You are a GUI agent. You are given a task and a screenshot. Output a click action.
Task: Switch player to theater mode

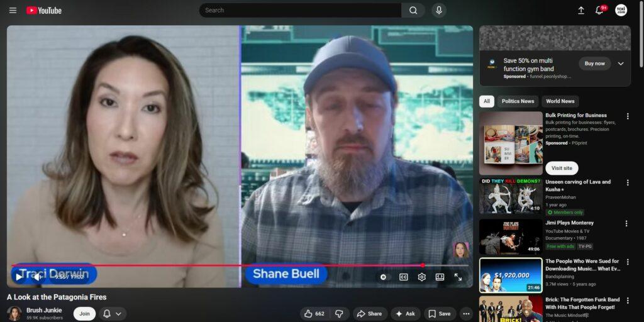point(440,277)
